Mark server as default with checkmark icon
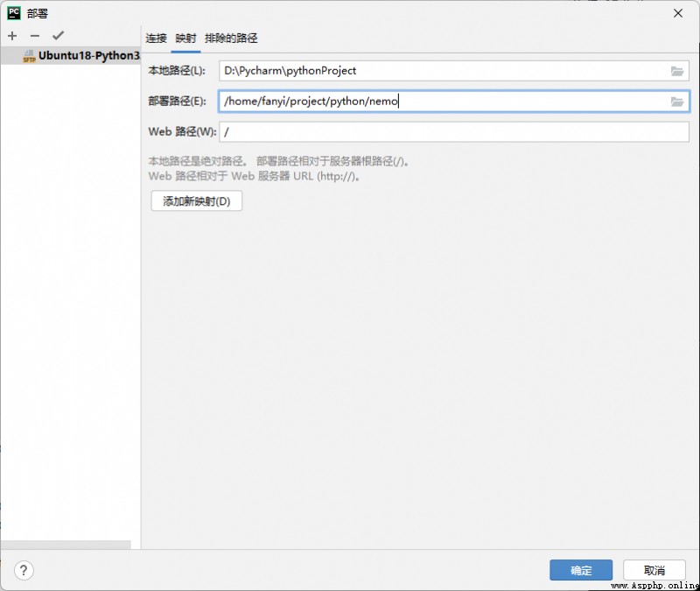Image resolution: width=700 pixels, height=591 pixels. 58,35
